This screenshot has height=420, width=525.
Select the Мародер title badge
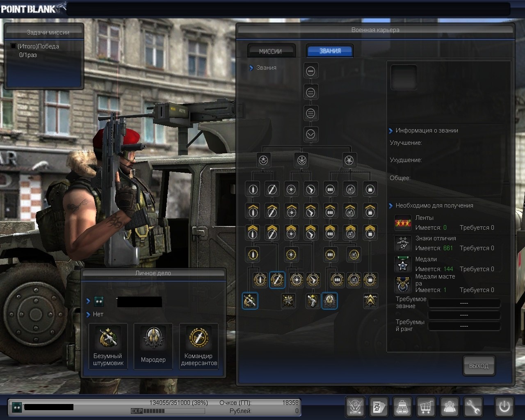click(153, 346)
